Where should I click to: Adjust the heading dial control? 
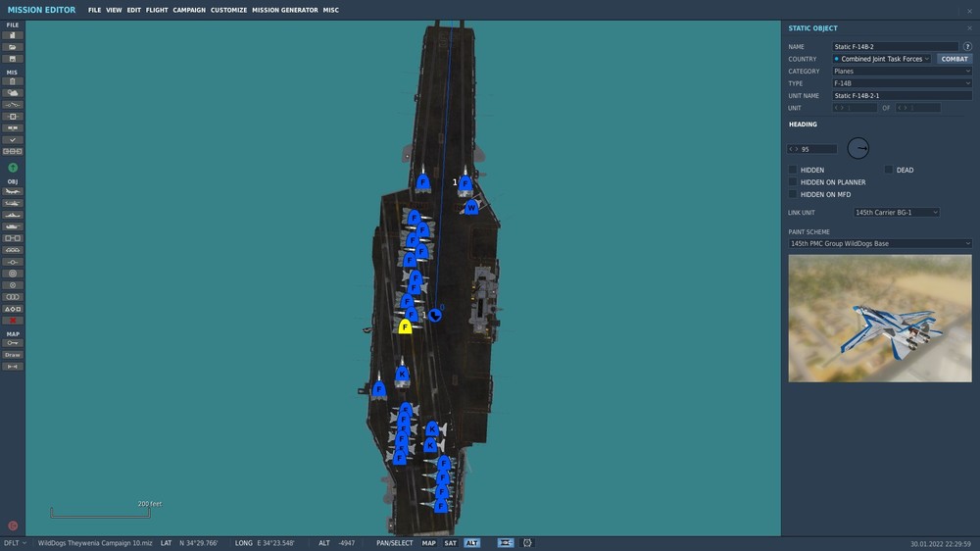pos(858,148)
